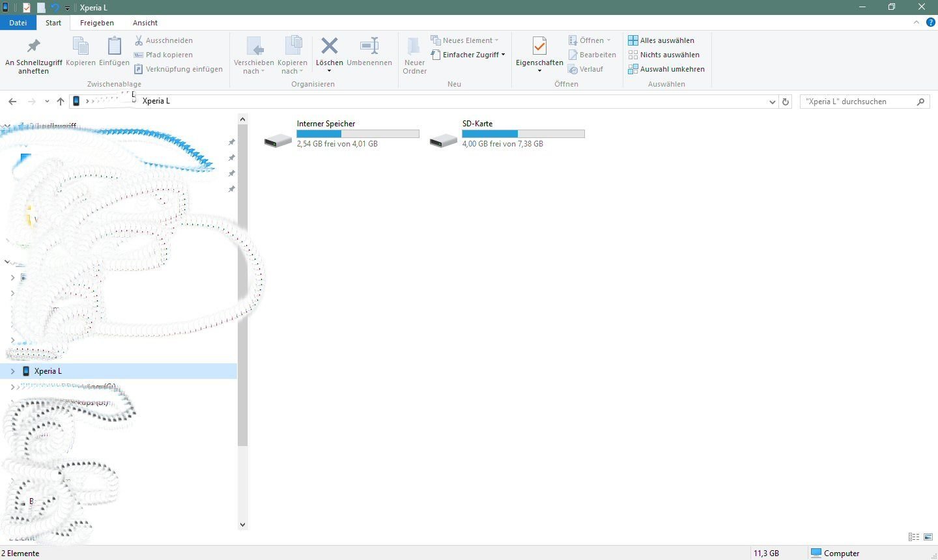Image resolution: width=938 pixels, height=560 pixels.
Task: Click the Eigenschaften properties icon
Action: coord(539,47)
